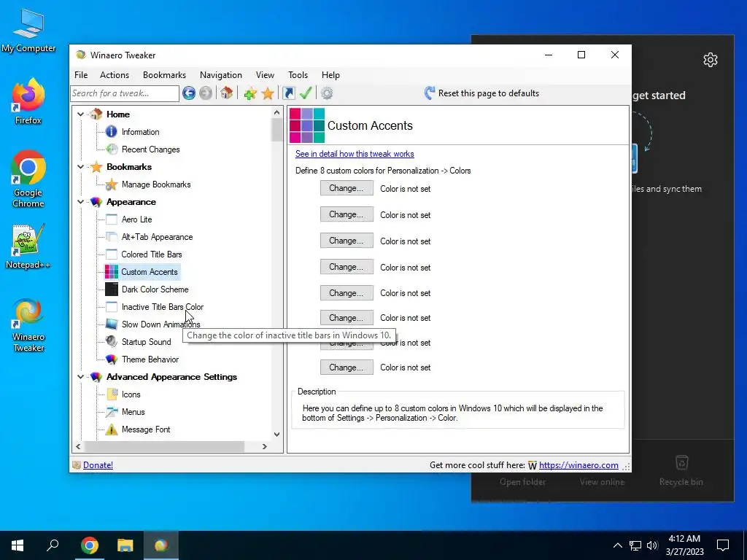The width and height of the screenshot is (747, 560).
Task: Click the Donate! link
Action: (x=98, y=465)
